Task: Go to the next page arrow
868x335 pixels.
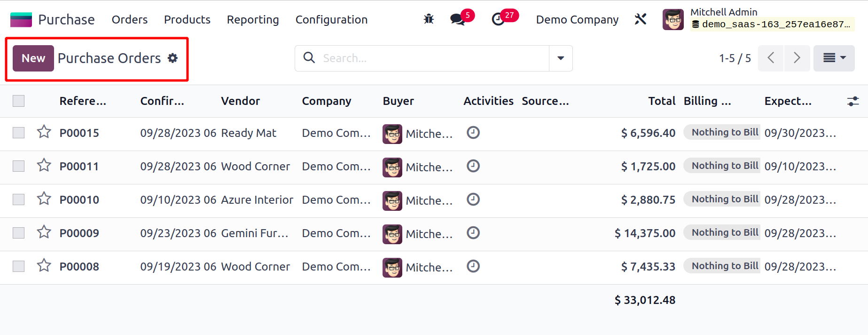Action: 797,58
